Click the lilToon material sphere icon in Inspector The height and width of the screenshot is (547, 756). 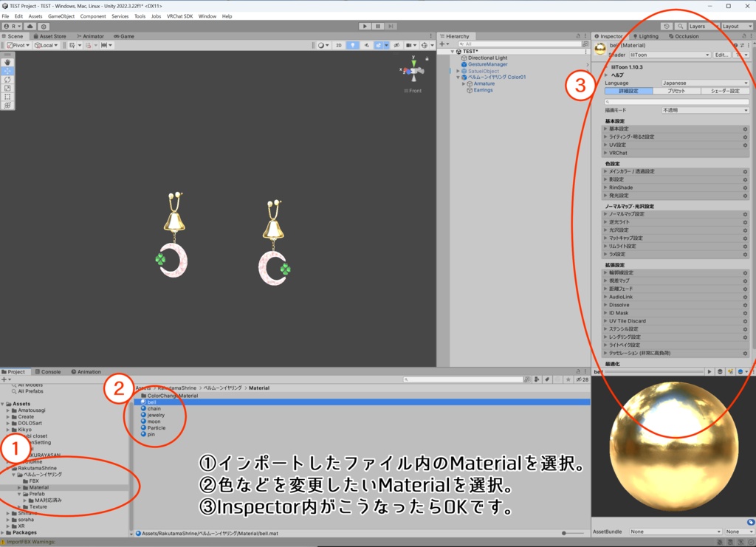click(x=599, y=49)
